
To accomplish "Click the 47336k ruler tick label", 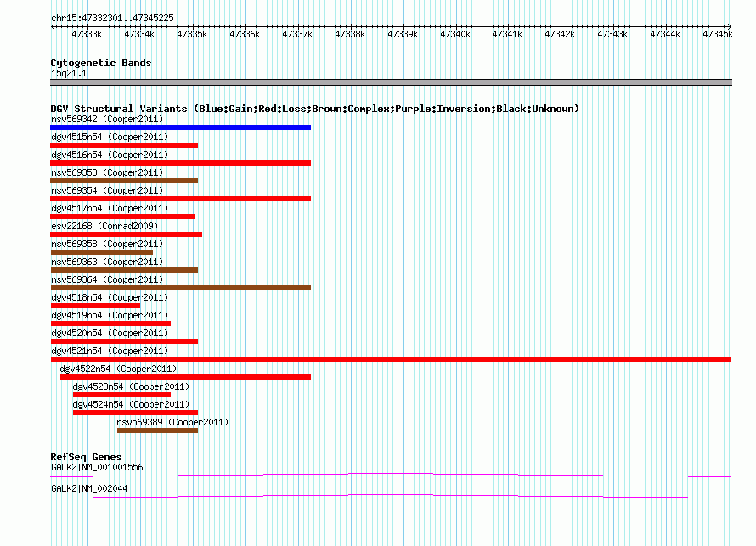I will click(x=245, y=34).
